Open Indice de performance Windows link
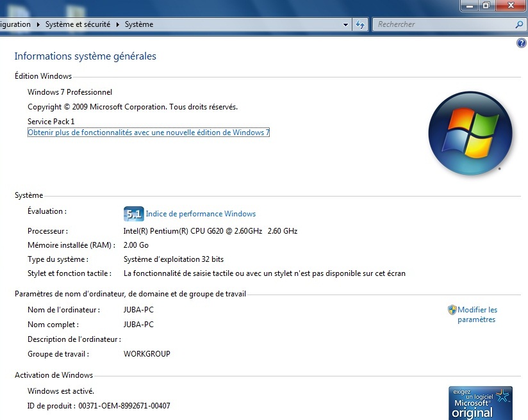This screenshot has width=528, height=420. point(201,214)
